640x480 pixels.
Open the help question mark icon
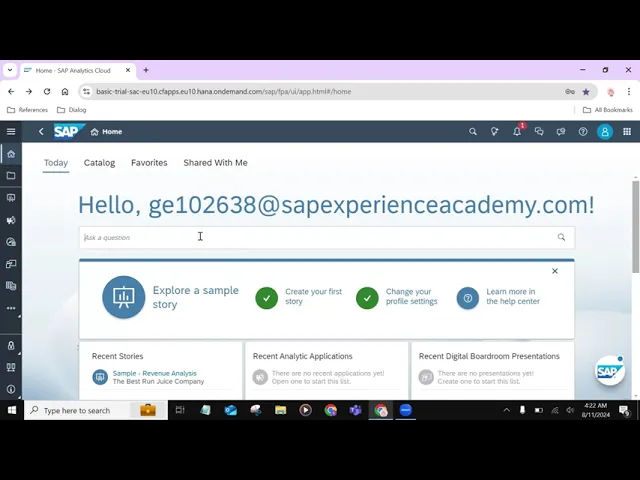(583, 131)
